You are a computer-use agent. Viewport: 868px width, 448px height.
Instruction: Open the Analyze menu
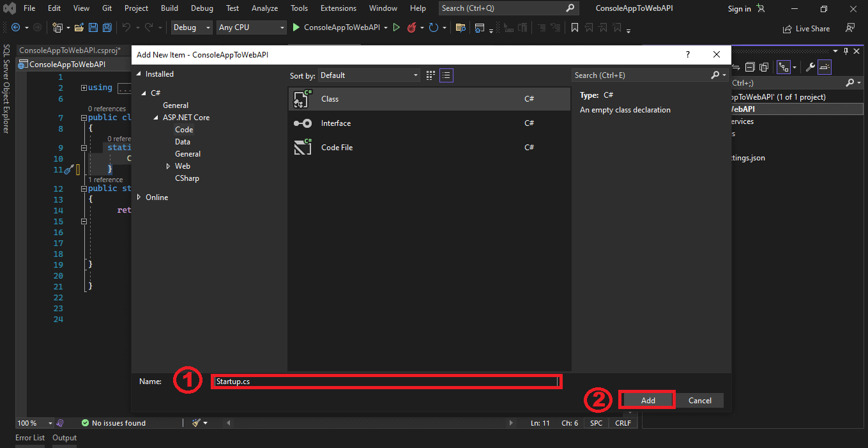[x=264, y=8]
